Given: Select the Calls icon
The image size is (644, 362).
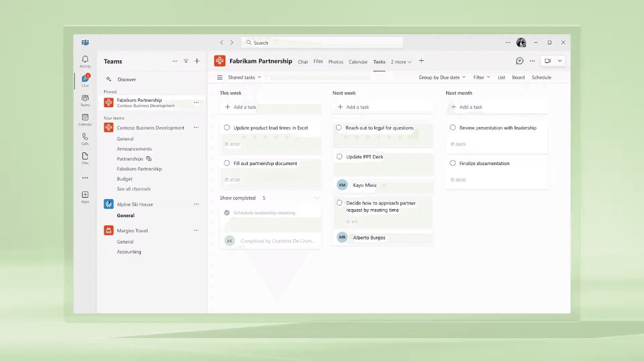Looking at the screenshot, I should [85, 138].
